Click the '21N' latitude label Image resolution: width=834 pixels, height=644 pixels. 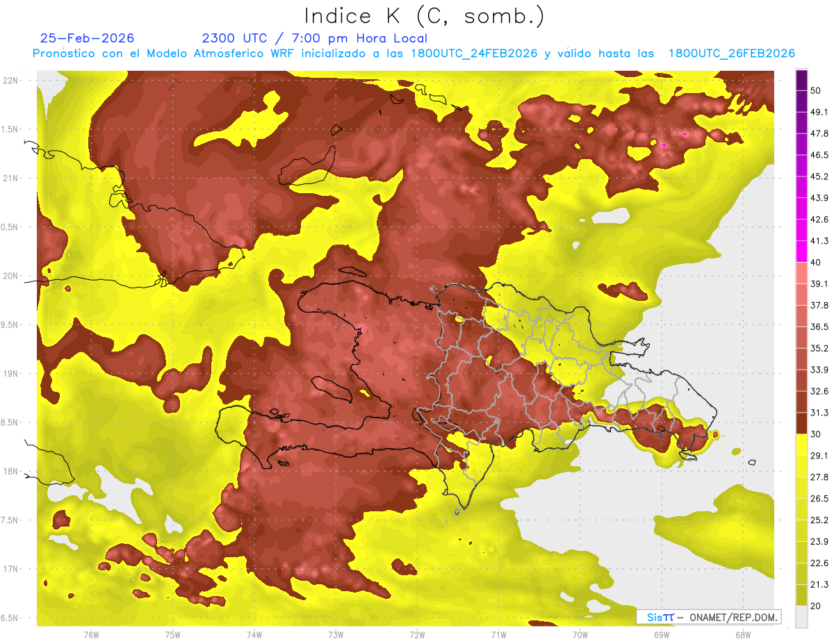click(10, 178)
